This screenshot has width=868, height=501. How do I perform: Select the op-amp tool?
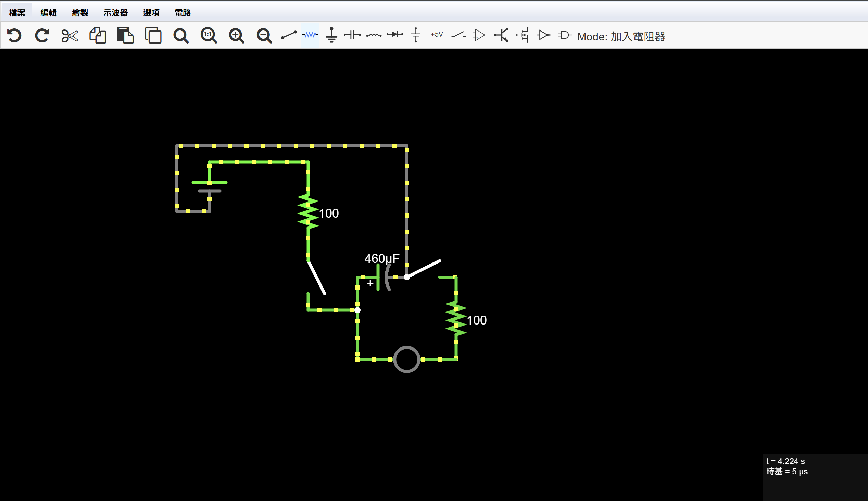coord(480,35)
